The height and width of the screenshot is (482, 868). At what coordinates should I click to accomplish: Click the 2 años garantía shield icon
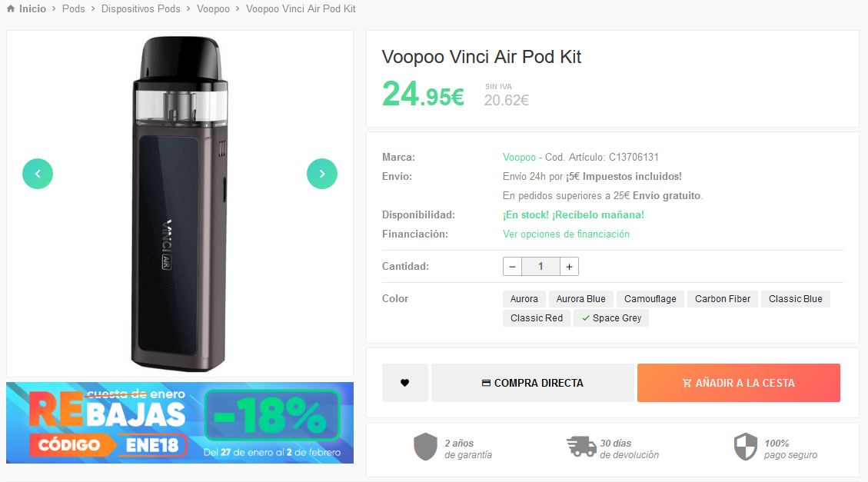pyautogui.click(x=425, y=447)
